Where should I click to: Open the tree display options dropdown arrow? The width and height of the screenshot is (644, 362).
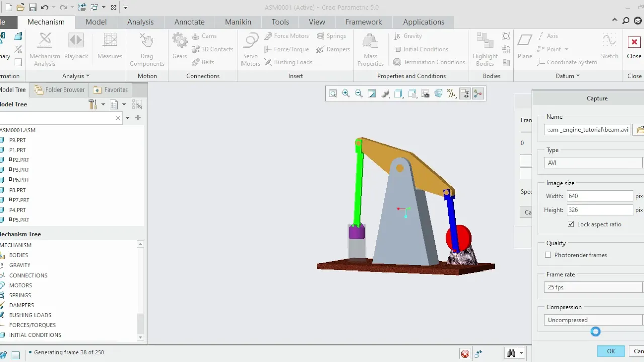(x=124, y=105)
